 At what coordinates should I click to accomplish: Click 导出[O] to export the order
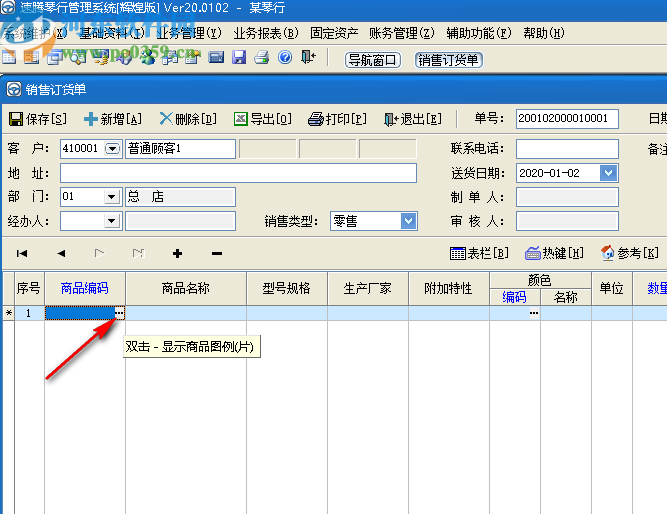(263, 119)
